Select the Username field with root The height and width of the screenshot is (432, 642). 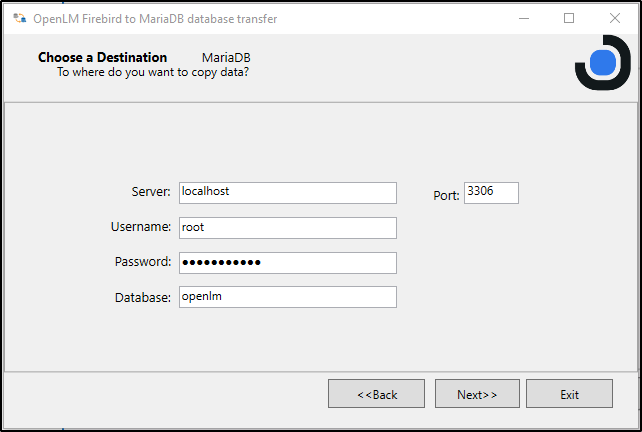point(287,228)
